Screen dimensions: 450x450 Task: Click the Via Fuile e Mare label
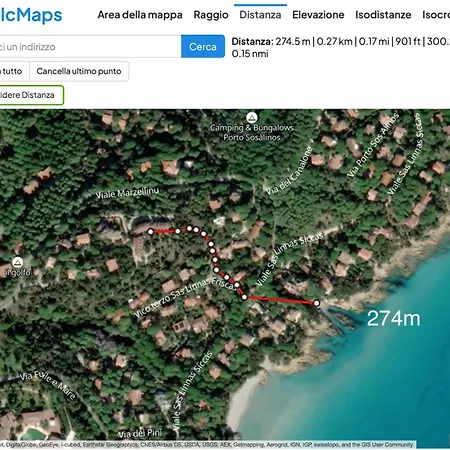(x=47, y=385)
